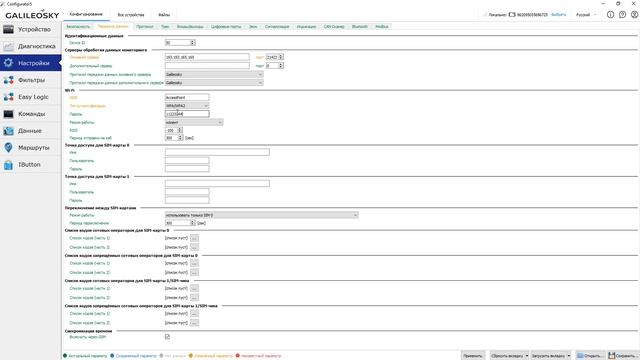Switch to the Все устройства top tab
Viewport: 640px width, 360px height.
click(131, 15)
